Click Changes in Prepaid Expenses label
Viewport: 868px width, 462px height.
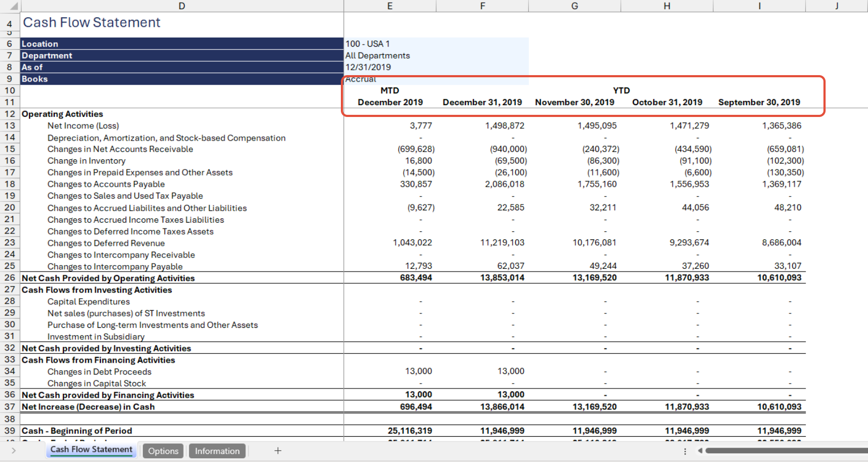pyautogui.click(x=140, y=172)
